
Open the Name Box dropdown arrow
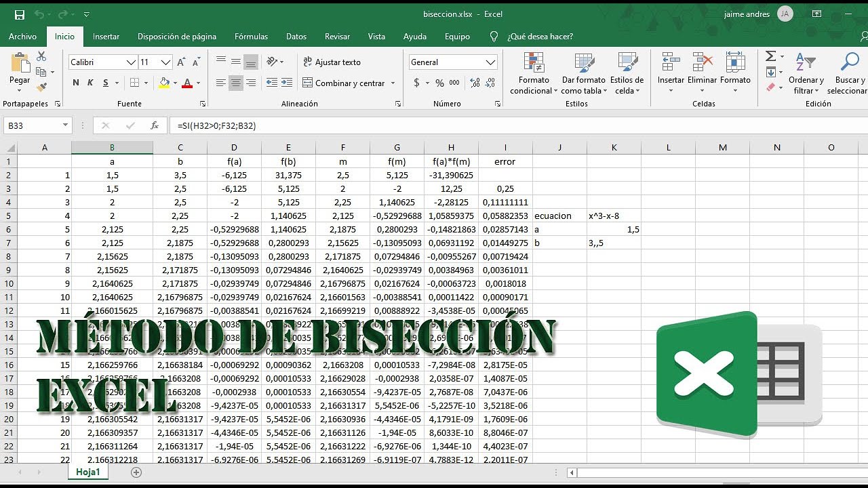tap(65, 125)
